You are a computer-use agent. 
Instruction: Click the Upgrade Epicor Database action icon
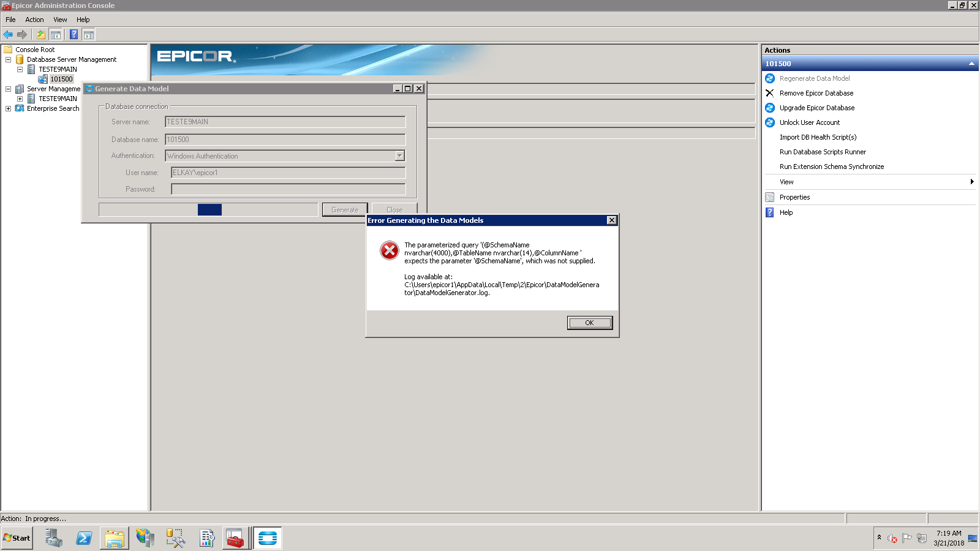[770, 108]
